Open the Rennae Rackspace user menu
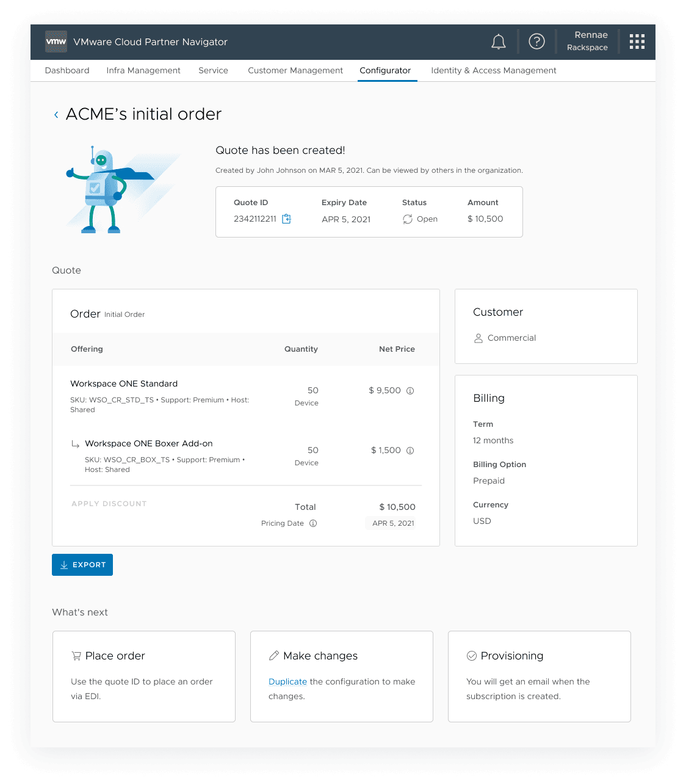The image size is (686, 784). pyautogui.click(x=587, y=41)
